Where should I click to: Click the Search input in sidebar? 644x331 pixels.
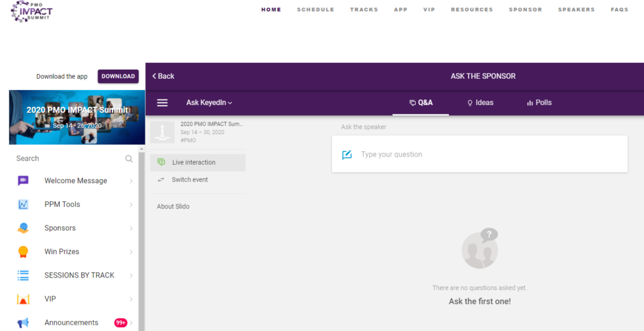[x=74, y=159]
